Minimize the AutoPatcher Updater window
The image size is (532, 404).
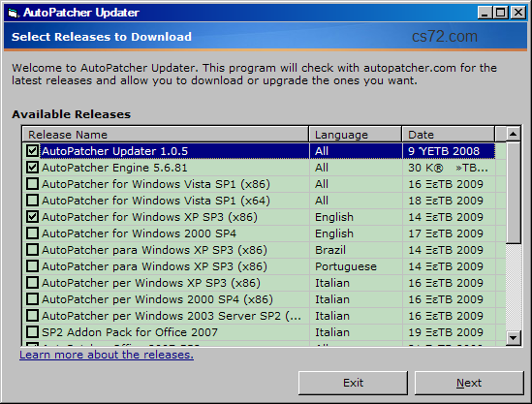click(485, 13)
